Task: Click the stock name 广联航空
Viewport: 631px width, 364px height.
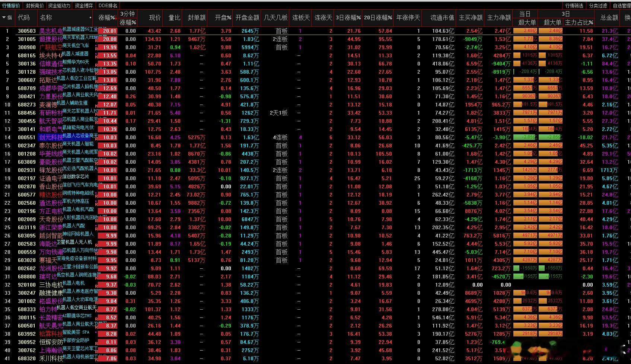Action: click(x=51, y=47)
